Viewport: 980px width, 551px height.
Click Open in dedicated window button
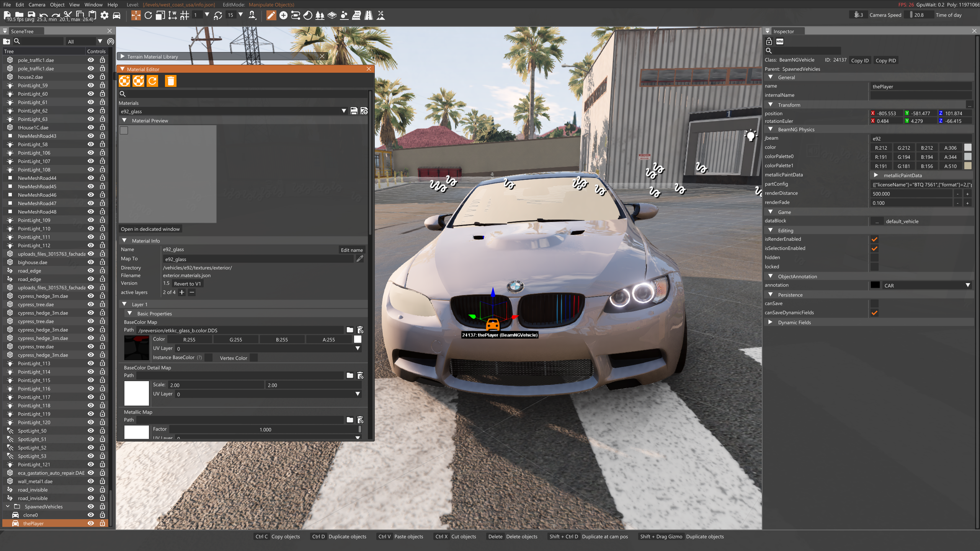[x=150, y=229]
